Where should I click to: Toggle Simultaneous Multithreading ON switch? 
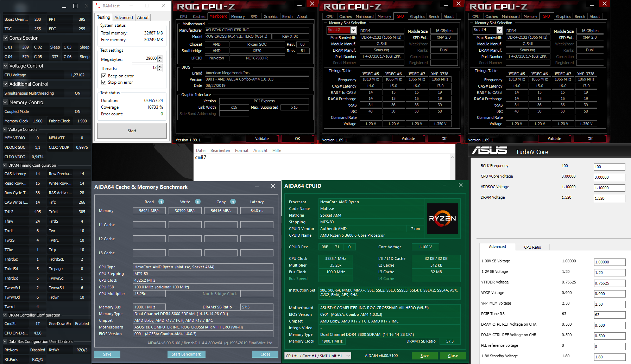tap(78, 93)
